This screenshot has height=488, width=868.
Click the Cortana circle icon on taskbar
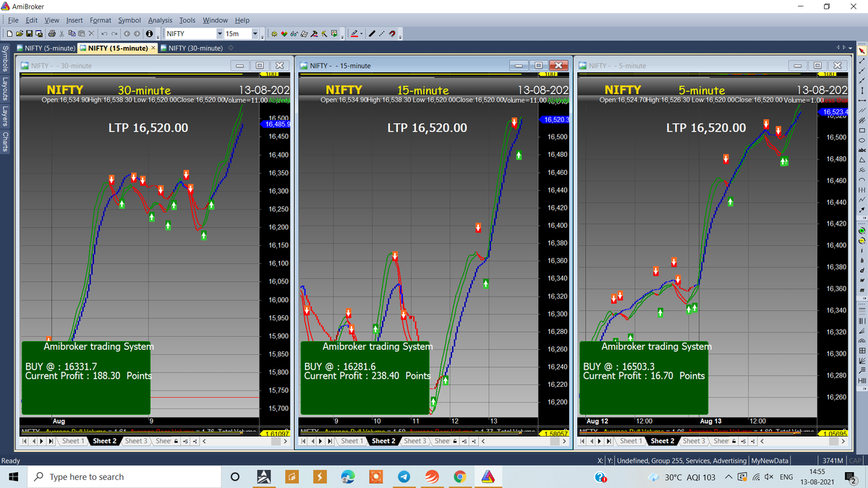point(234,477)
